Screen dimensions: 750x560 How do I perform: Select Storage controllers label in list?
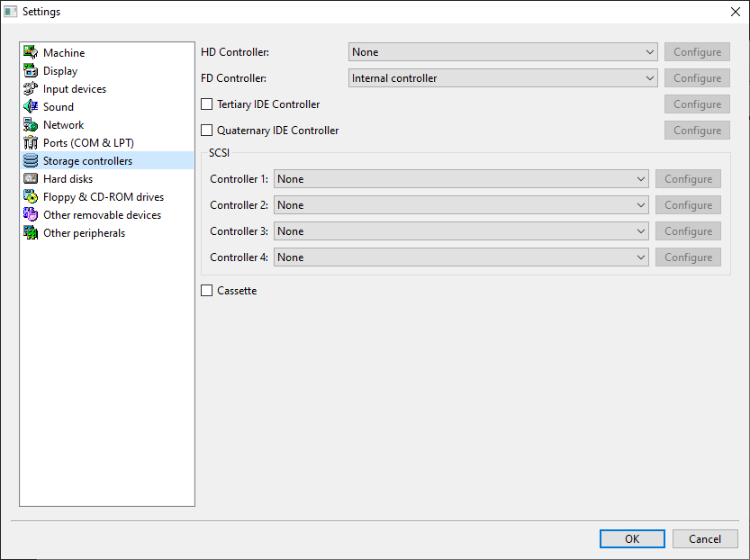pyautogui.click(x=87, y=161)
